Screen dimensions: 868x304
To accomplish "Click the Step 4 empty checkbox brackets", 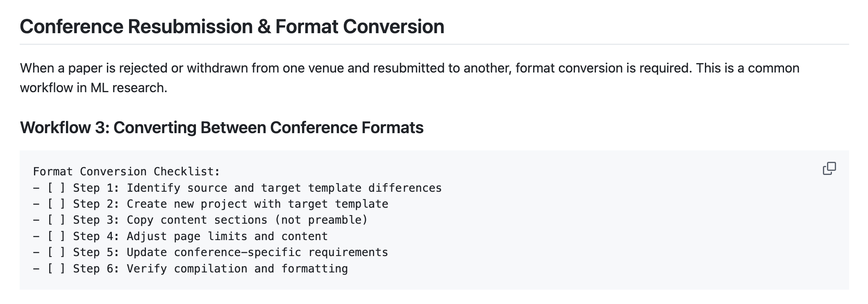I will coord(56,236).
